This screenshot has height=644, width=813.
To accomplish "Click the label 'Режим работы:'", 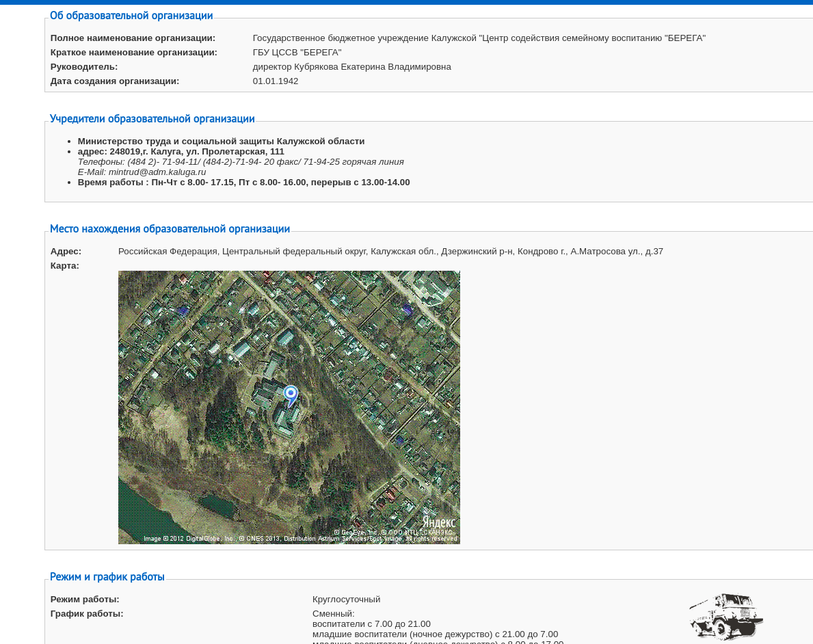I will point(85,600).
